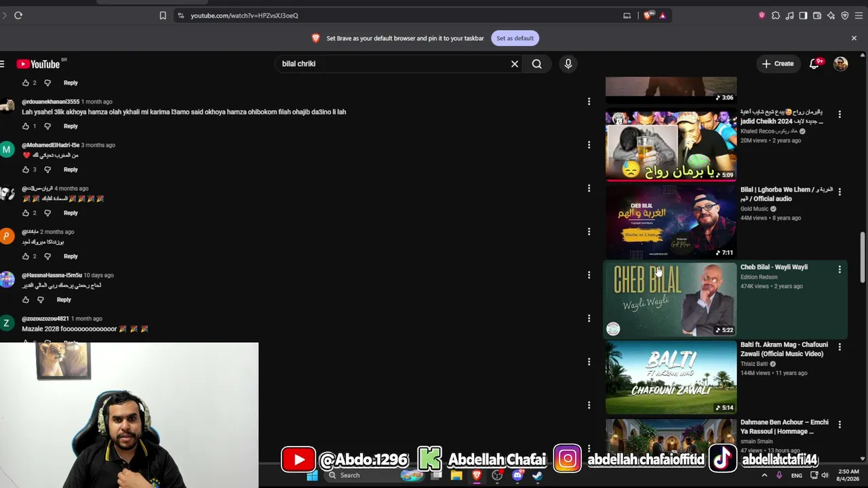The height and width of the screenshot is (488, 868).
Task: Open Brave Rewards triangle icon
Action: (663, 16)
